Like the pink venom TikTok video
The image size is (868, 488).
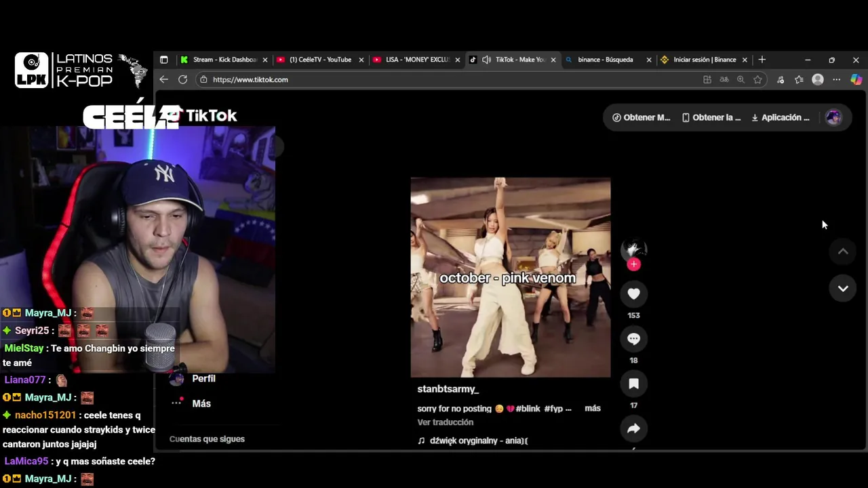[633, 293]
